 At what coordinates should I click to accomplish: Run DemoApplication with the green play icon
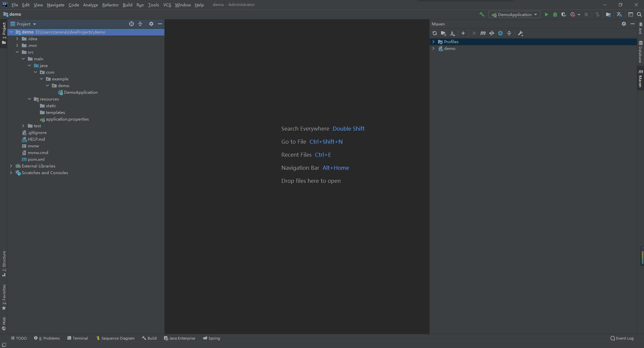tap(546, 14)
